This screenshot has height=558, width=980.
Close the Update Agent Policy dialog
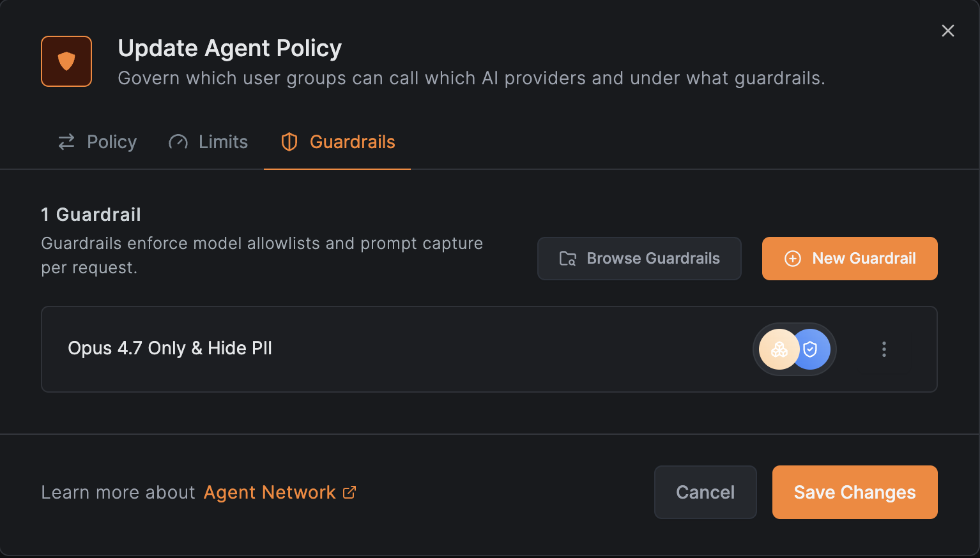tap(948, 31)
